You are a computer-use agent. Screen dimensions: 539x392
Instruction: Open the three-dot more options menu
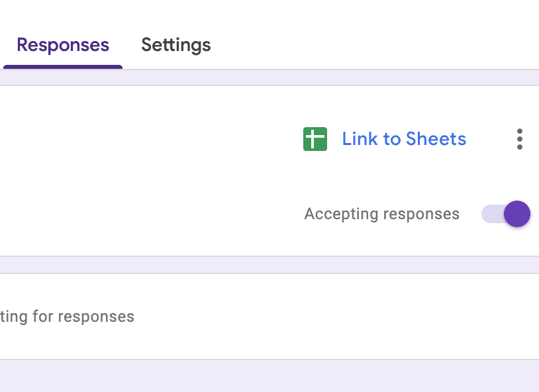(x=519, y=139)
